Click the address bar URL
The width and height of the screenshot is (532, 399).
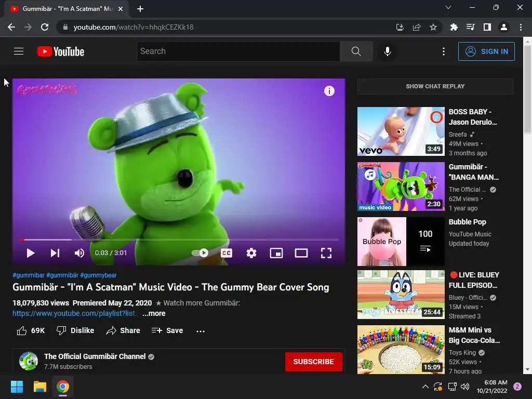[x=134, y=27]
